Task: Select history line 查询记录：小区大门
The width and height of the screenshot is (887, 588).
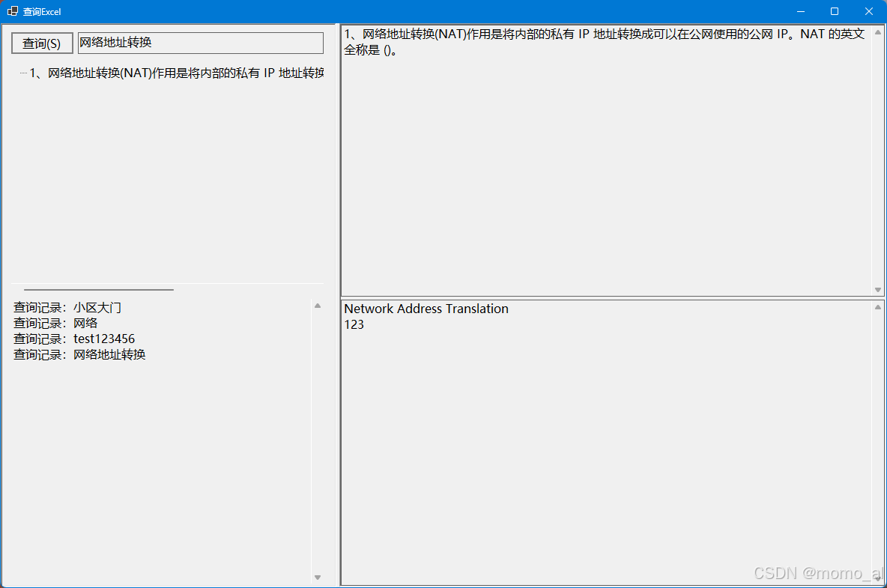Action: (x=67, y=308)
